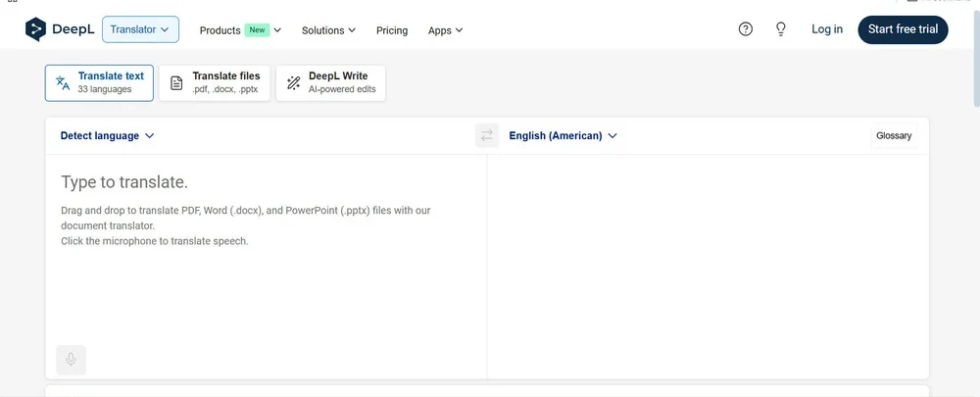Expand the Products menu
The image size is (980, 397).
240,30
